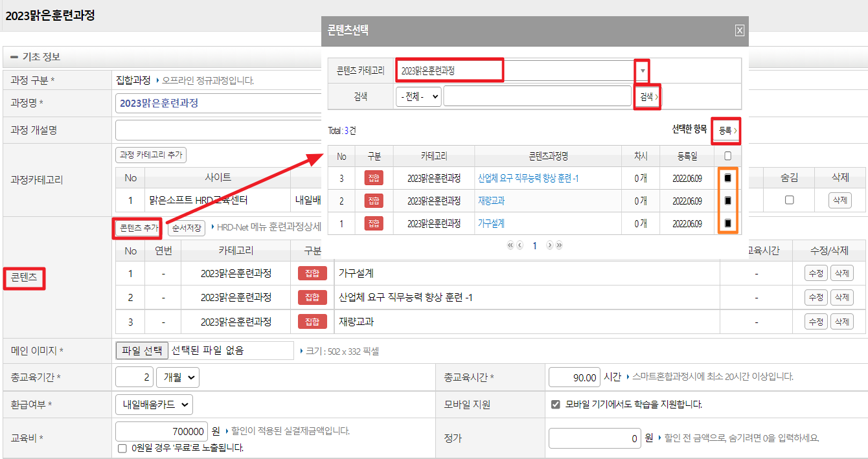
Task: Uncheck the 모바일 지원 checkbox
Action: click(x=555, y=405)
